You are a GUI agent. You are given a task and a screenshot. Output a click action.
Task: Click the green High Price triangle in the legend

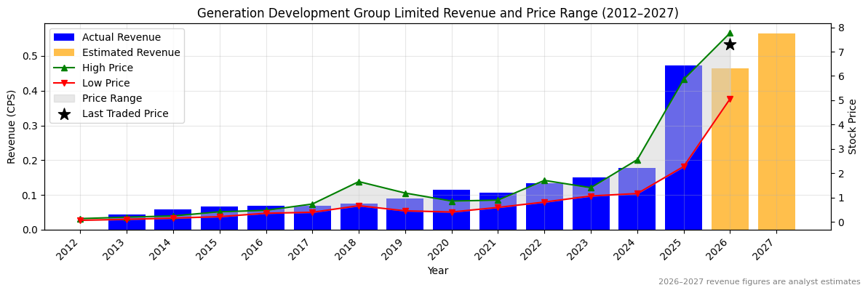[x=64, y=68]
